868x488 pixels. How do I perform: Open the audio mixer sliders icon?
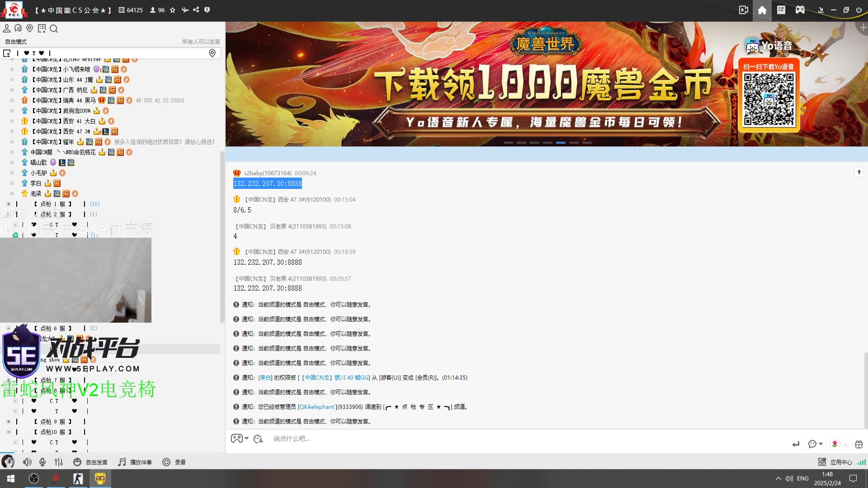(59, 462)
